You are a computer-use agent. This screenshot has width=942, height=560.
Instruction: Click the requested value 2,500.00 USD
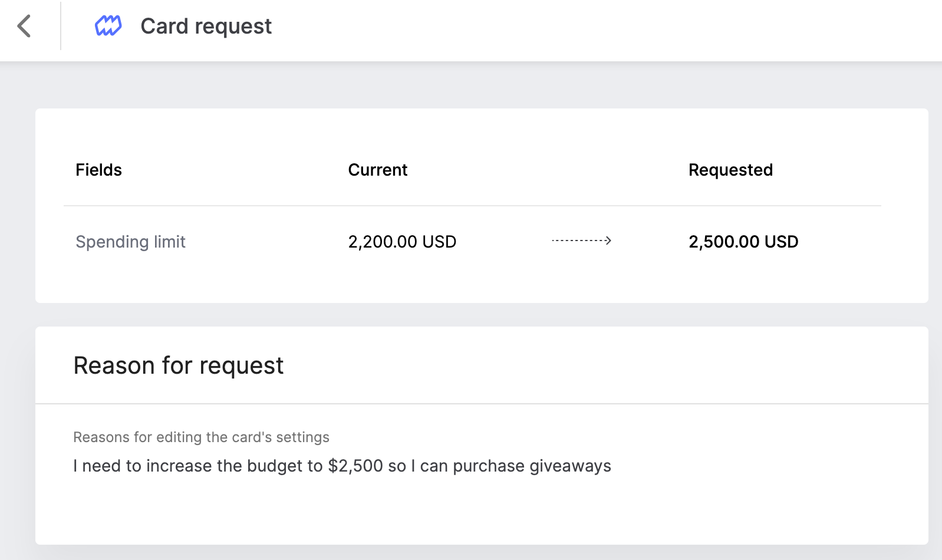point(743,242)
